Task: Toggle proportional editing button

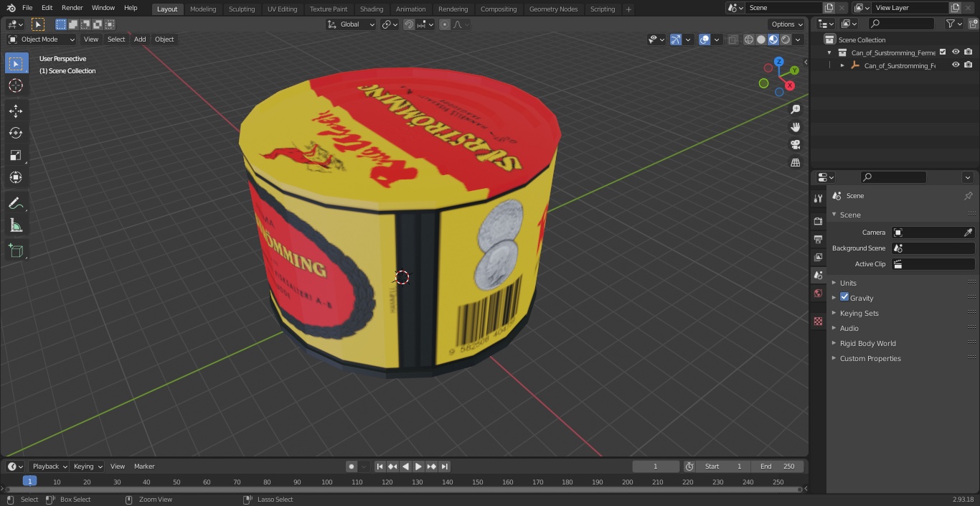Action: pos(445,24)
